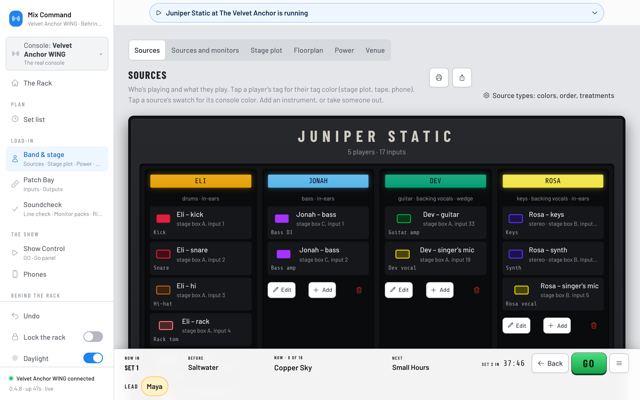Click the swatch for Rosa – keys
Screen dimensions: 640x400
tap(516, 218)
